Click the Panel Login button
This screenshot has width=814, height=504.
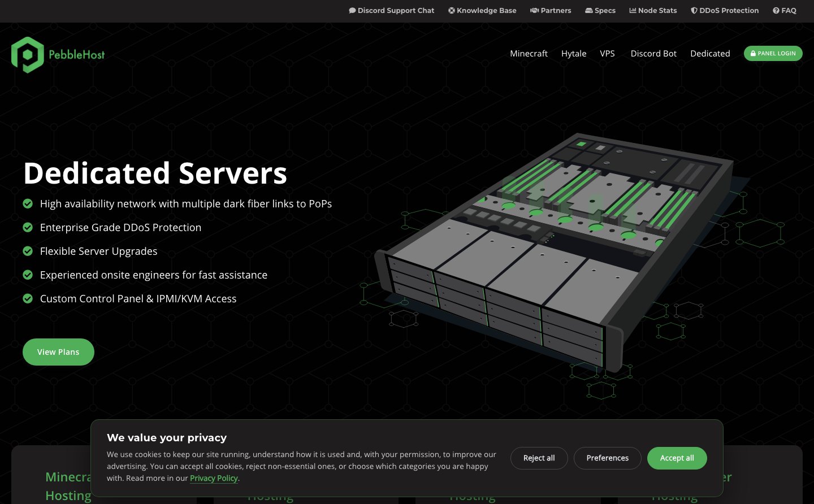[773, 54]
